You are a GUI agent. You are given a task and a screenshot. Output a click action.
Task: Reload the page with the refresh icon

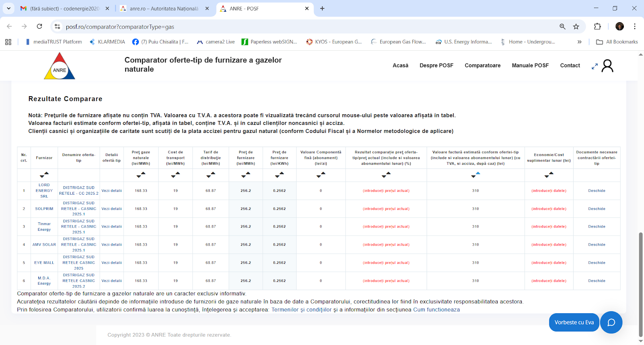coord(39,27)
